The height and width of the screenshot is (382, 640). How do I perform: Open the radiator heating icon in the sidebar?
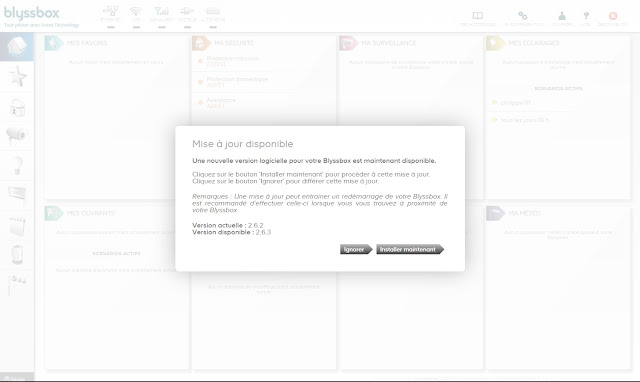point(17,226)
